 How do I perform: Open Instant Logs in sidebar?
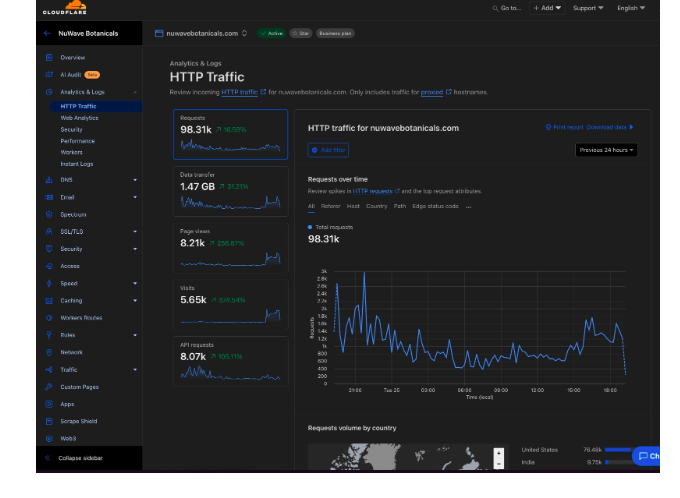tap(77, 164)
